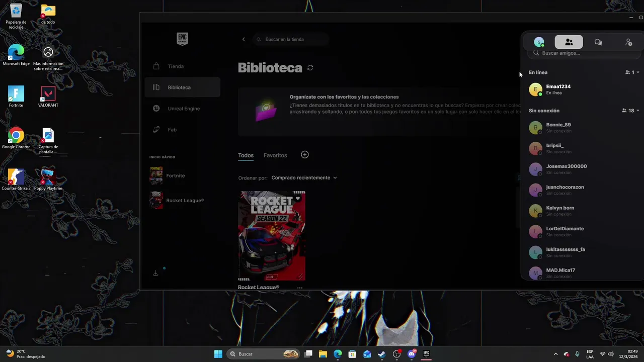Open Google Chrome desktop shortcut
644x362 pixels.
pos(16,138)
